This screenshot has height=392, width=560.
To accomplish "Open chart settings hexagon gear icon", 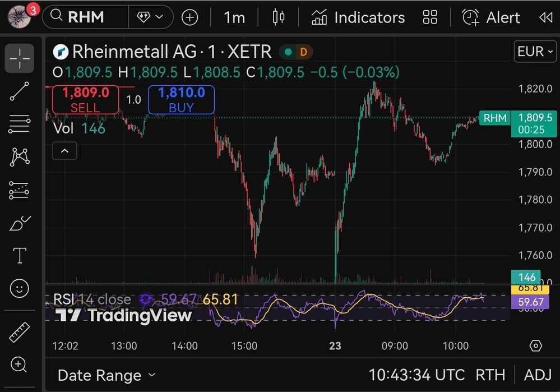I will [x=536, y=346].
